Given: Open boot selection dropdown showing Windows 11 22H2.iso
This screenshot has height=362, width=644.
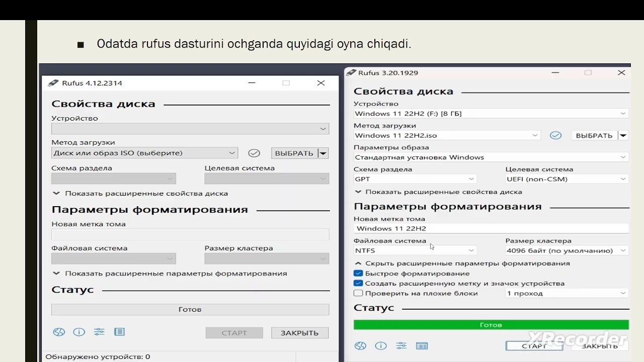Looking at the screenshot, I should coord(447,135).
